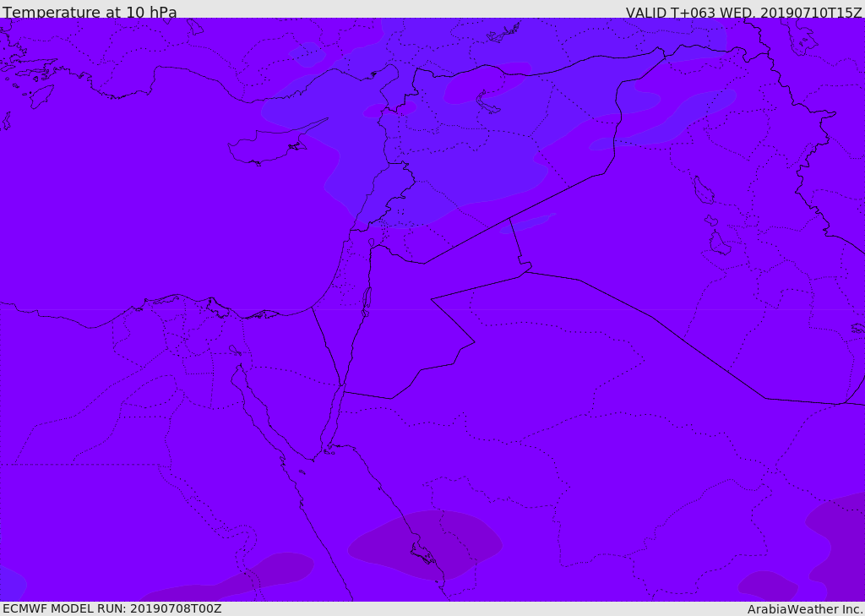Click the 'VALID T+063 WED. 20190710T15Z' label

(x=743, y=12)
